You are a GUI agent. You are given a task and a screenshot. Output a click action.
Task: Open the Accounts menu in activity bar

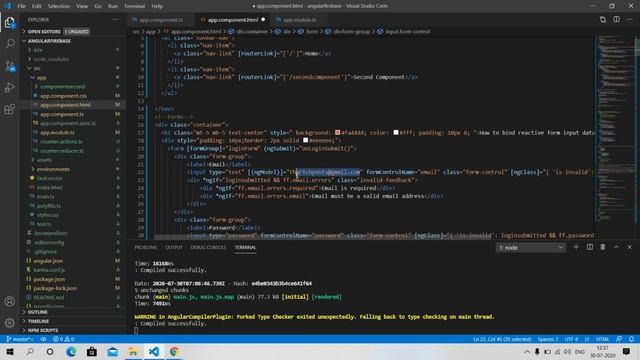coord(10,301)
